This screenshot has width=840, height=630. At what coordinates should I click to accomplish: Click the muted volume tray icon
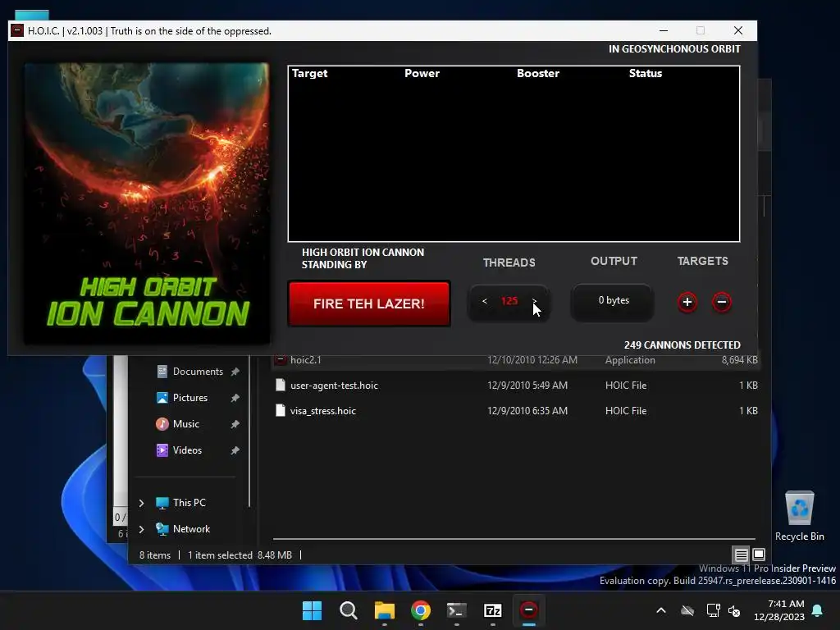734,610
